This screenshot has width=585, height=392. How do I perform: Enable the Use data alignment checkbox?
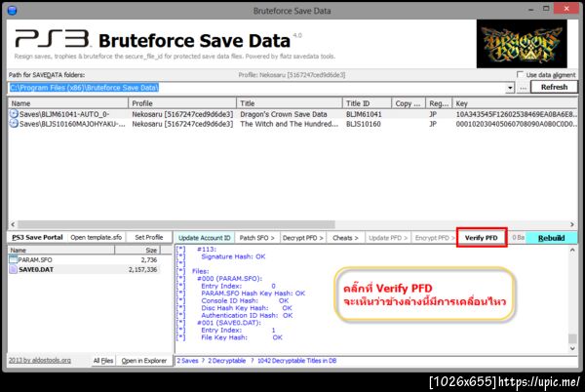(520, 74)
